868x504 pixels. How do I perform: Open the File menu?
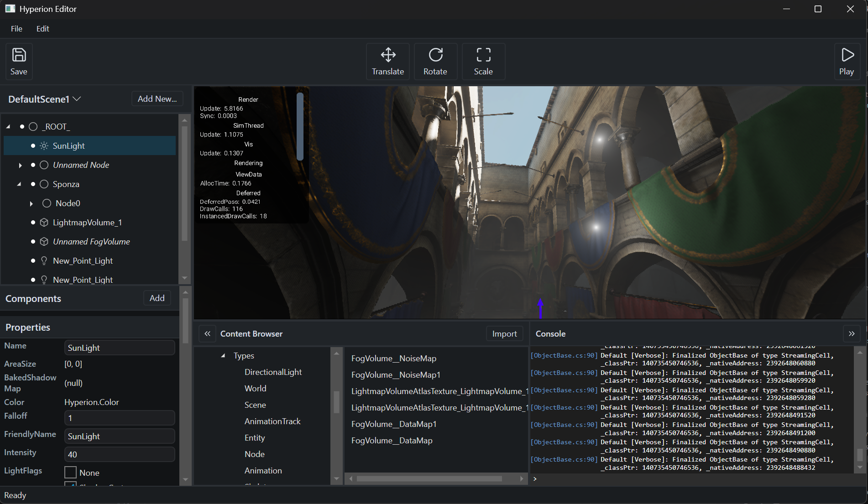click(16, 29)
